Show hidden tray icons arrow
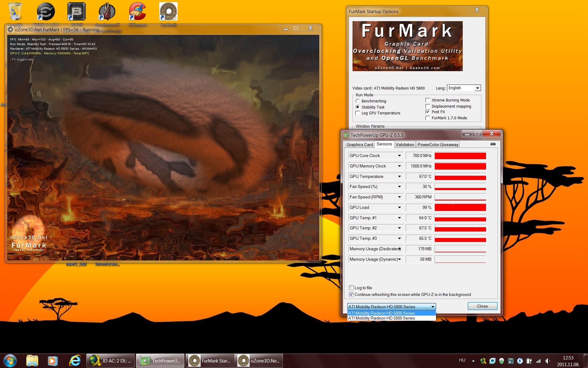Image resolution: width=588 pixels, height=368 pixels. coord(473,361)
